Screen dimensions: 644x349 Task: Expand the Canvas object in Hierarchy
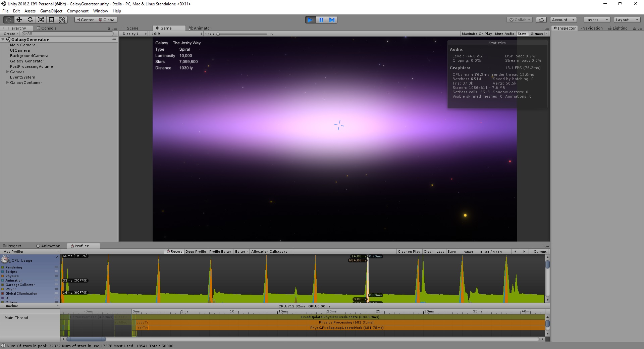click(x=7, y=72)
